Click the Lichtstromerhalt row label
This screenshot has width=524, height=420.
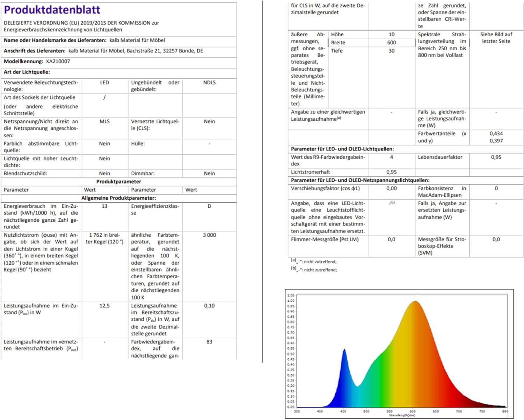pyautogui.click(x=310, y=172)
